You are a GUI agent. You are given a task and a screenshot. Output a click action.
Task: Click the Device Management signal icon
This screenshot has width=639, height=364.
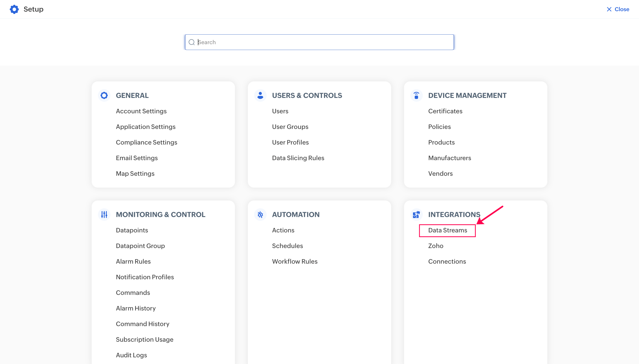pyautogui.click(x=416, y=95)
